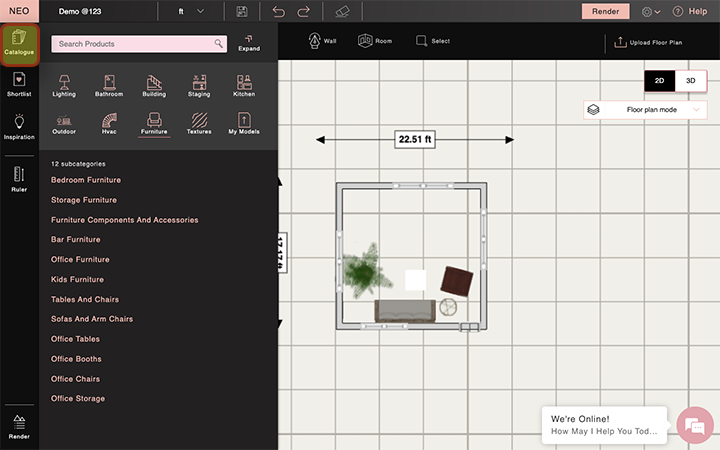Select the plant in the room
The height and width of the screenshot is (450, 720).
click(366, 271)
